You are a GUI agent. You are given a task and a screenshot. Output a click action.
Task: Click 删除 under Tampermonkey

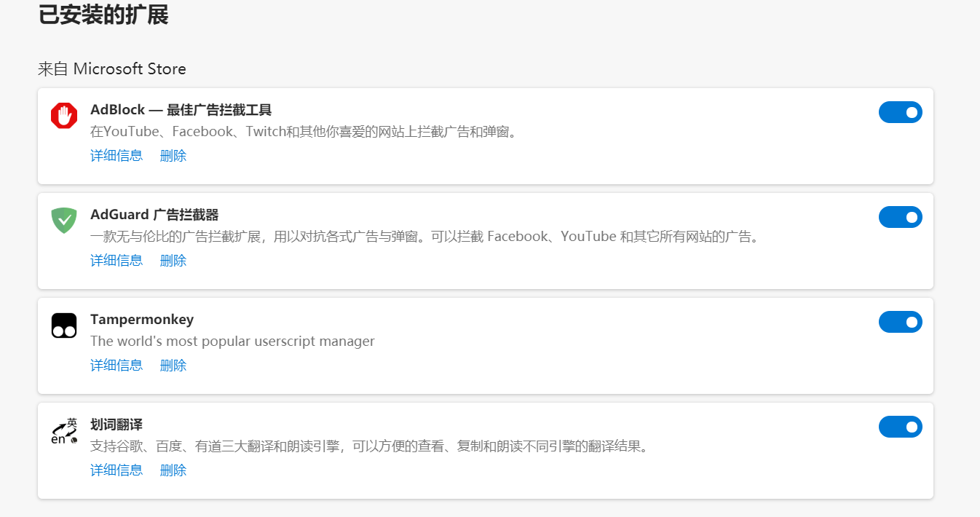173,366
